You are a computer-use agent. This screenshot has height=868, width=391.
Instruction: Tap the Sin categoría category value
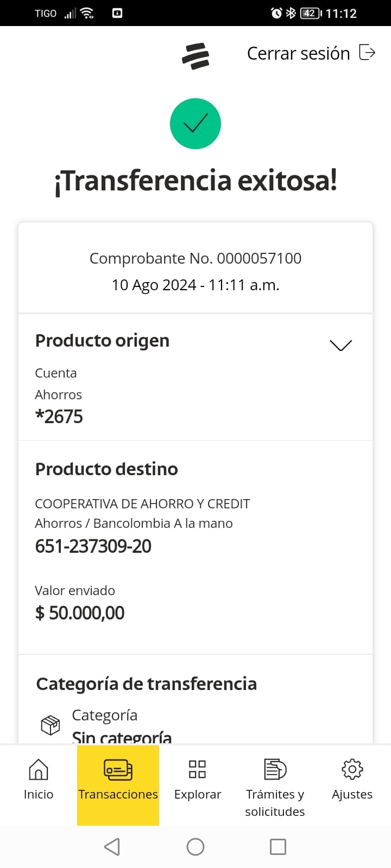(122, 737)
